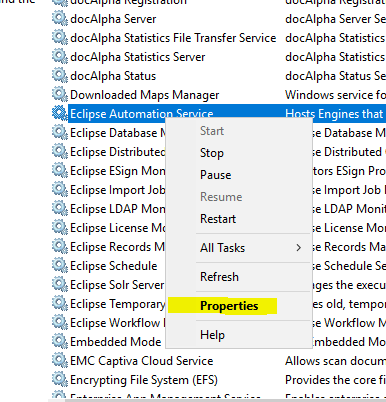Click 'Hosts Engines that' description cell
386x402 pixels.
(335, 114)
